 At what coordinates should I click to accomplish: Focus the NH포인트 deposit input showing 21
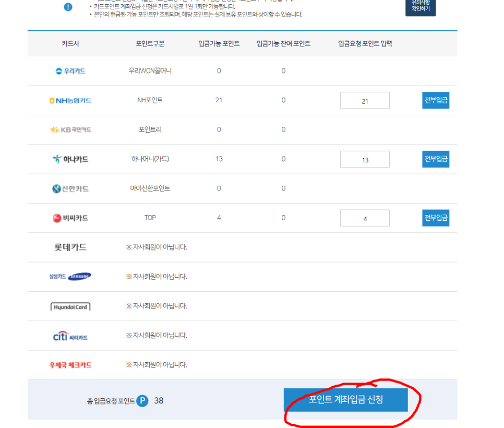point(365,100)
